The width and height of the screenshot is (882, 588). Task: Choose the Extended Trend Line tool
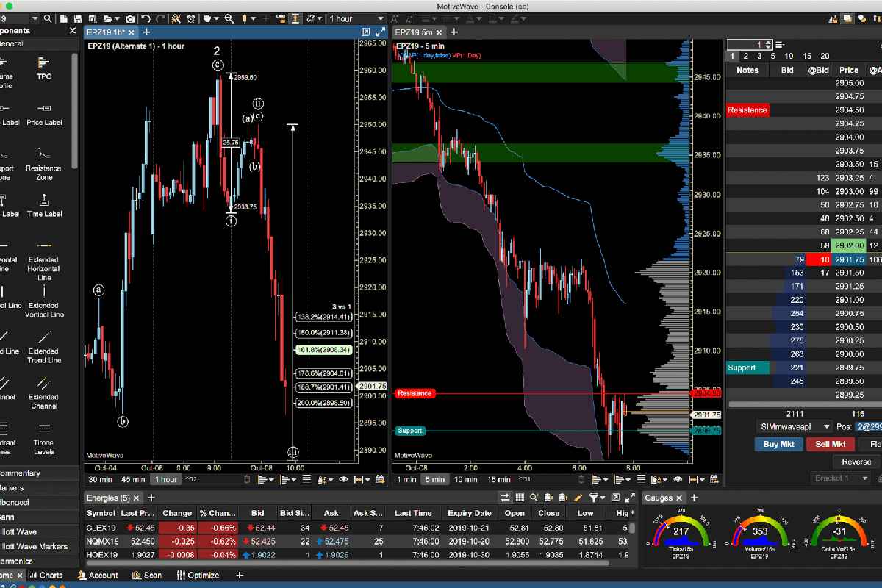click(x=43, y=347)
